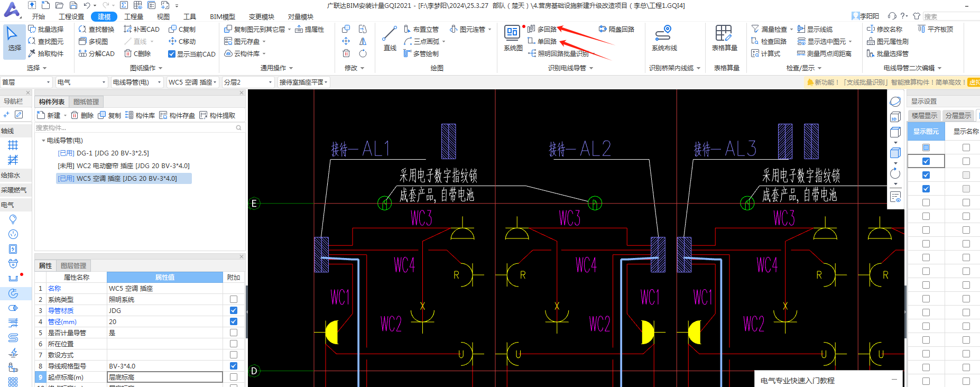The image size is (980, 387).
Task: Open the 分层2 layer dropdown
Action: 248,82
